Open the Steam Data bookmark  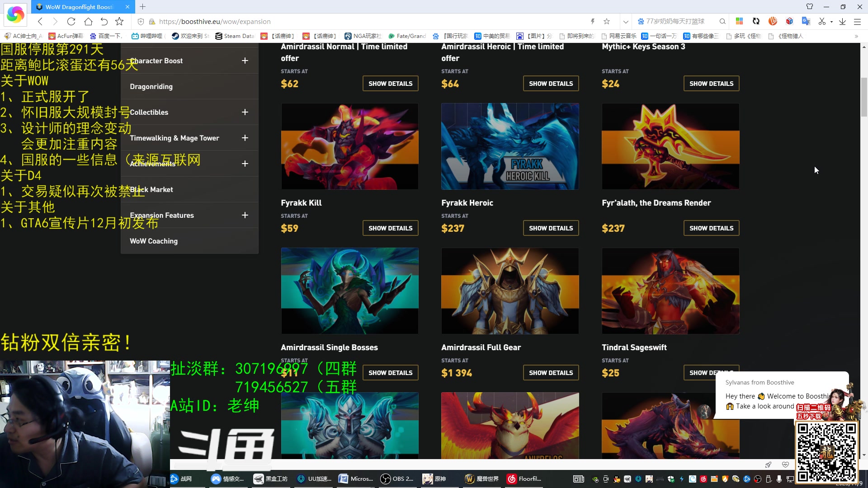pos(235,36)
